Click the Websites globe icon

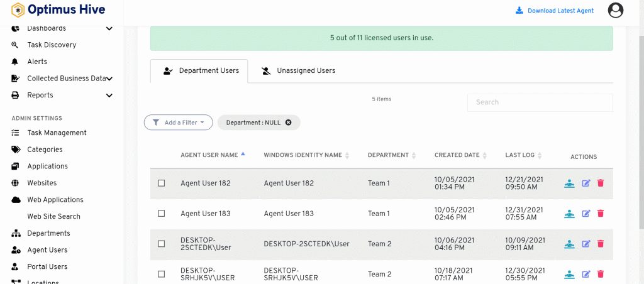coord(15,183)
